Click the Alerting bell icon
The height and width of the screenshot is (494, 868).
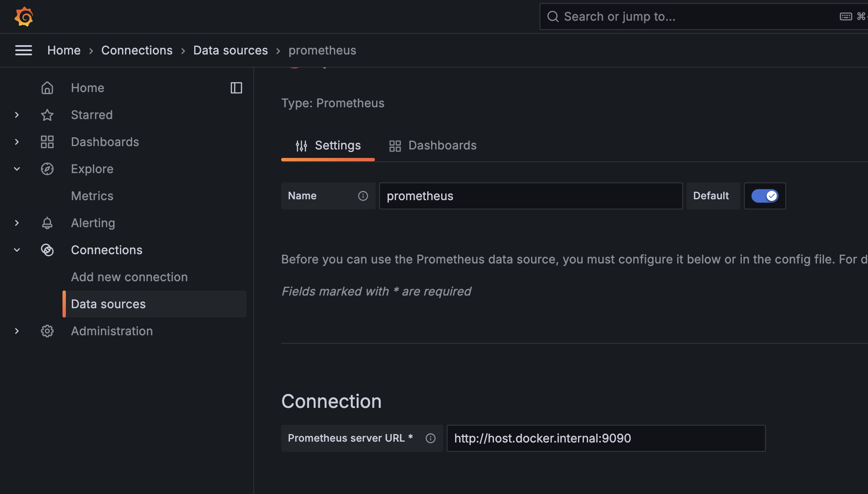coord(47,223)
